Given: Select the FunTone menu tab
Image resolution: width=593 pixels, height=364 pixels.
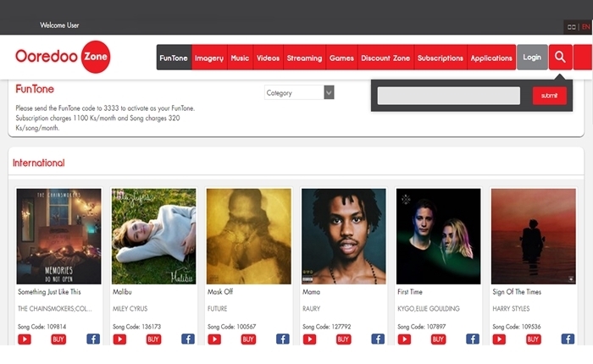Looking at the screenshot, I should [x=174, y=58].
